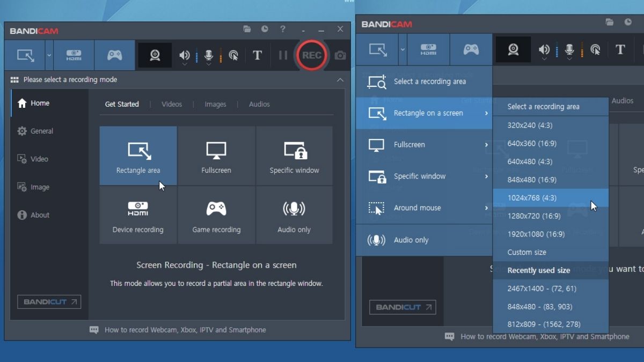
Task: Open the help question mark icon
Action: click(283, 29)
